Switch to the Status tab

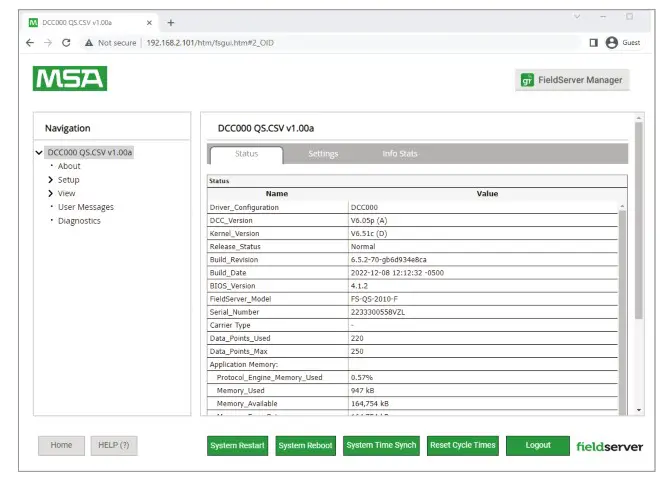(246, 154)
